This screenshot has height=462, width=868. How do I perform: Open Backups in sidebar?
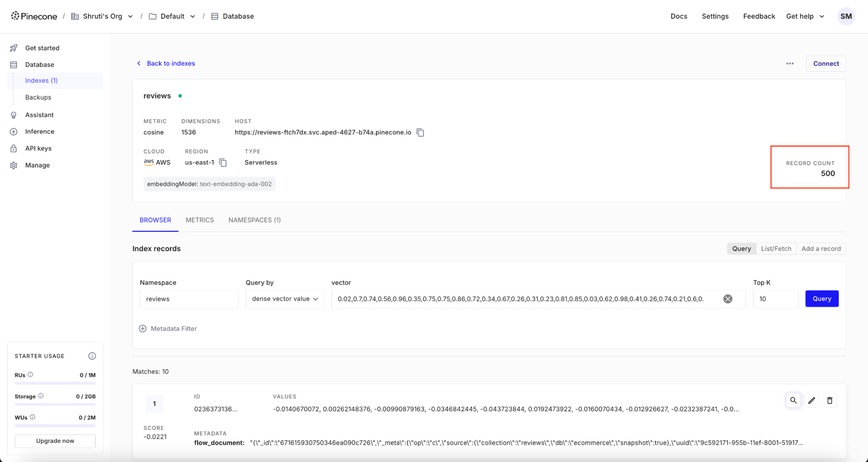coord(38,97)
